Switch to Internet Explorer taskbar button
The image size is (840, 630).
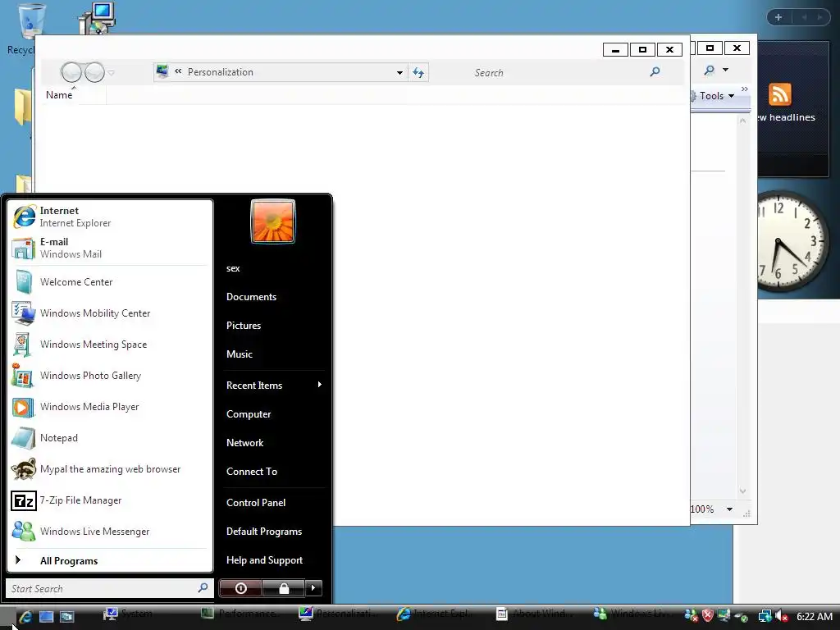coord(441,614)
